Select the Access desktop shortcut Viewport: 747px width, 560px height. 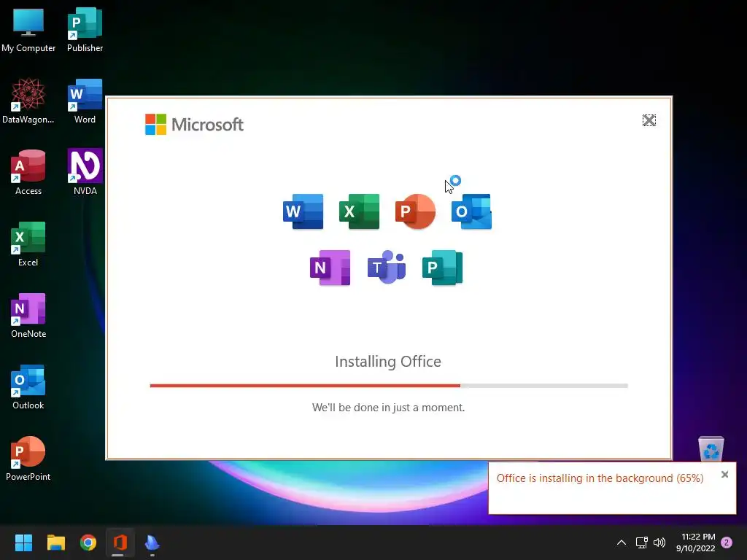tap(28, 172)
